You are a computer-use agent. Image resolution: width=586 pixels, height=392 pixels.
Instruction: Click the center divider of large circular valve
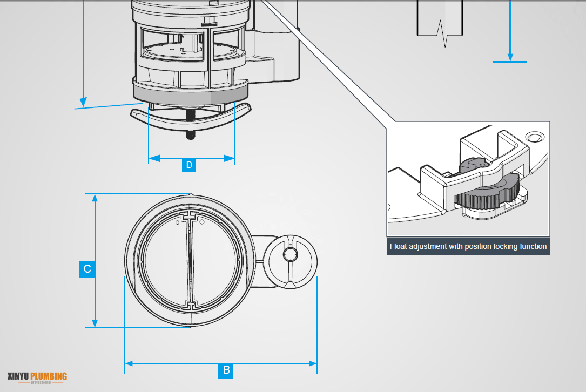tap(188, 261)
